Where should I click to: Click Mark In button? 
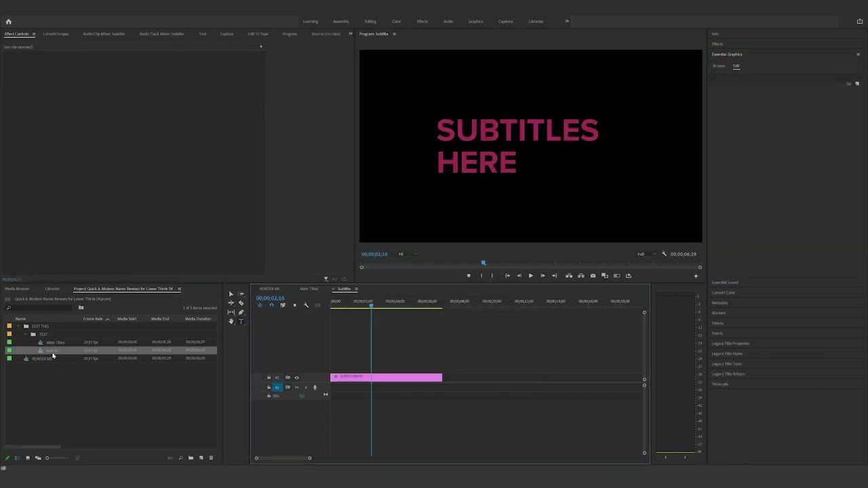click(x=481, y=276)
